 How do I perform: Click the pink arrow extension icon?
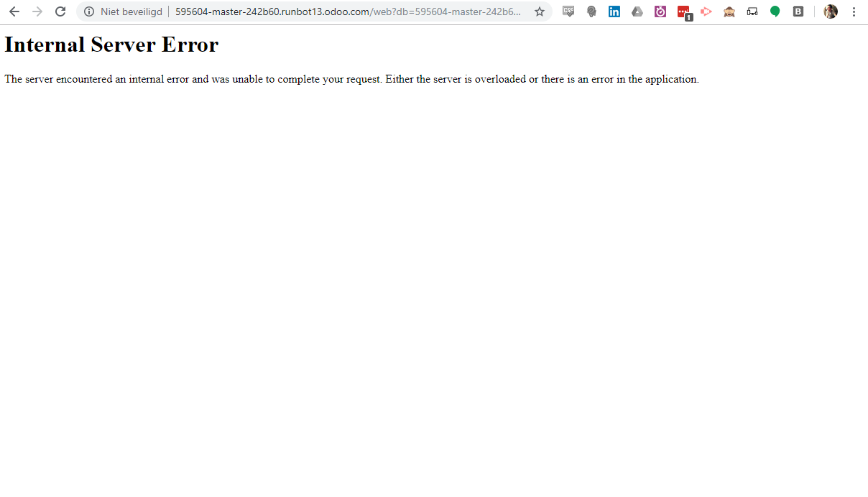tap(706, 11)
